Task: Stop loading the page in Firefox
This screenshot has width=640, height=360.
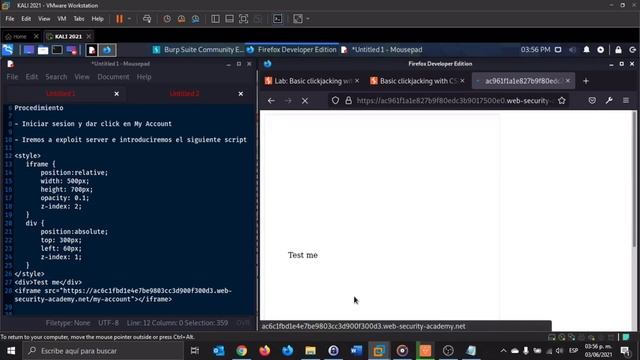Action: 305,100
